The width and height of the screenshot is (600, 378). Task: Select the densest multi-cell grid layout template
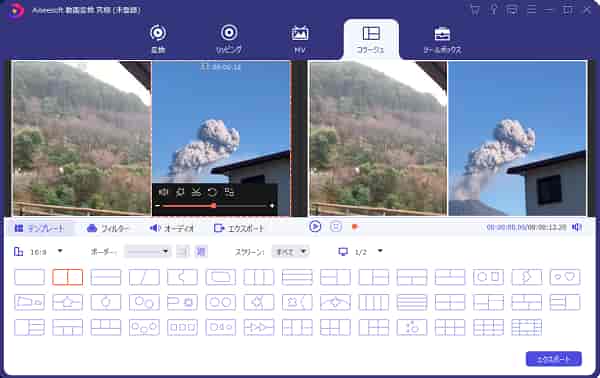527,327
